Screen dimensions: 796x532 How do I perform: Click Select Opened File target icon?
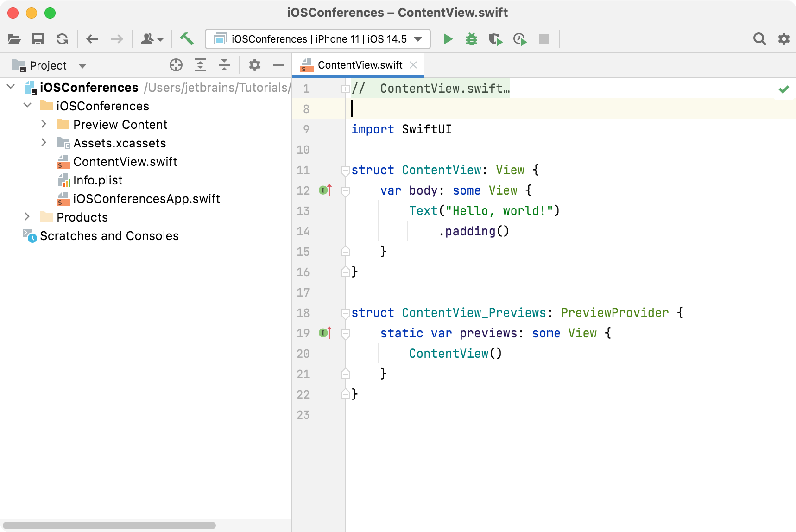[x=176, y=65]
